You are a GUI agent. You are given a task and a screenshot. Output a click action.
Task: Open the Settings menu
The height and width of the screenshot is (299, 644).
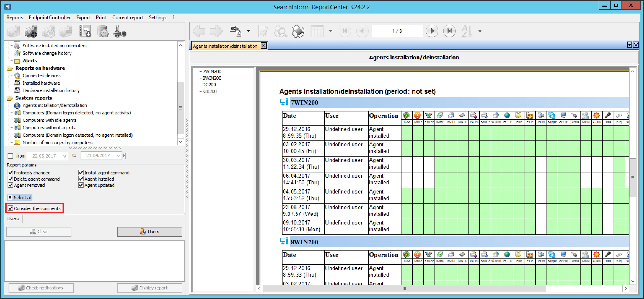point(158,17)
